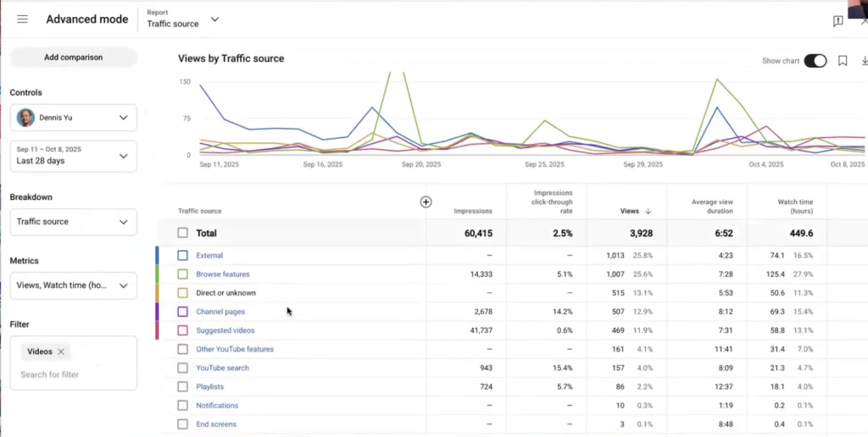Screen dimensions: 868x437
Task: Click the Views sort arrow
Action: click(648, 212)
